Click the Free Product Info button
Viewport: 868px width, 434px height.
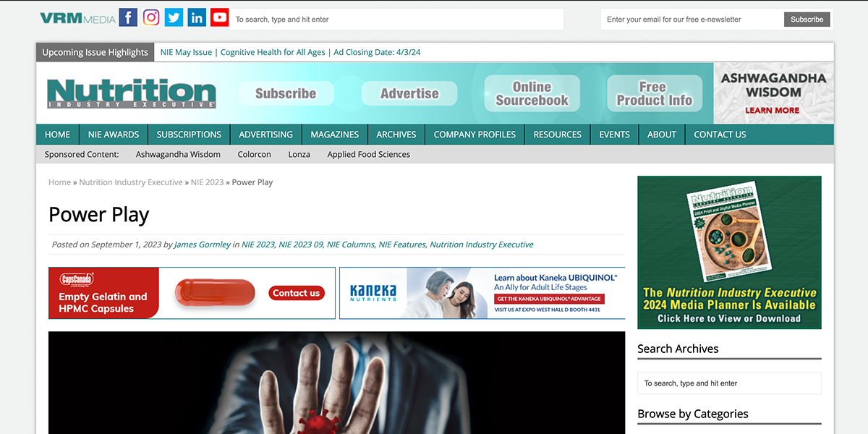(x=654, y=93)
